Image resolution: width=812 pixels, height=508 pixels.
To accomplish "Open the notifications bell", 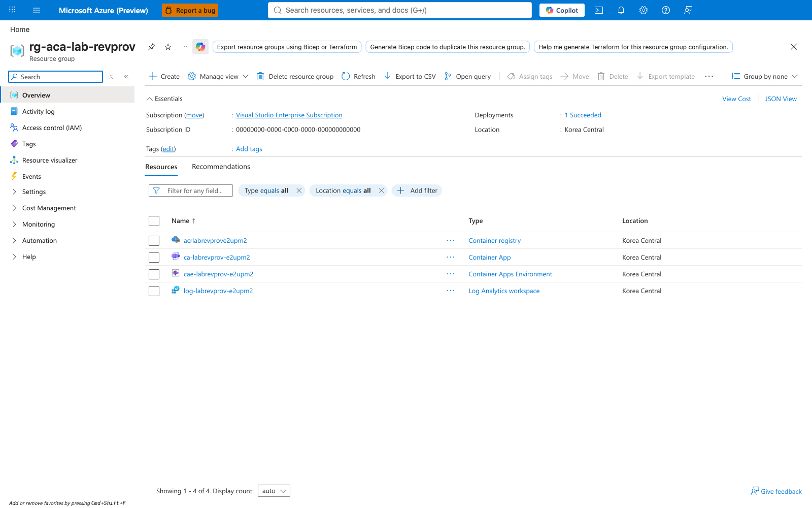I will pos(621,10).
